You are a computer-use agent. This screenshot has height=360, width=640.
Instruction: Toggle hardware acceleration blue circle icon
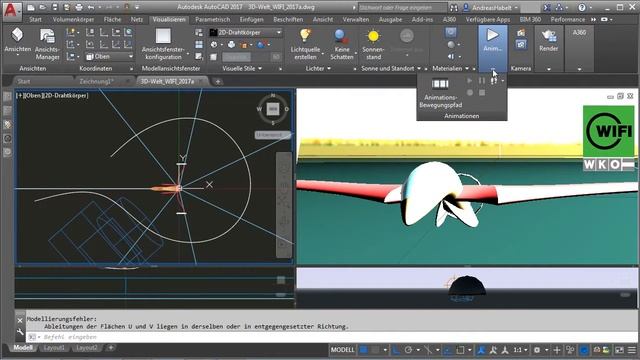pos(584,350)
